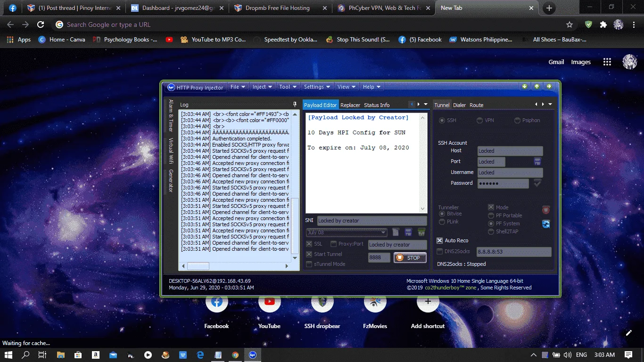Open the Home - Canva bookmark

62,40
